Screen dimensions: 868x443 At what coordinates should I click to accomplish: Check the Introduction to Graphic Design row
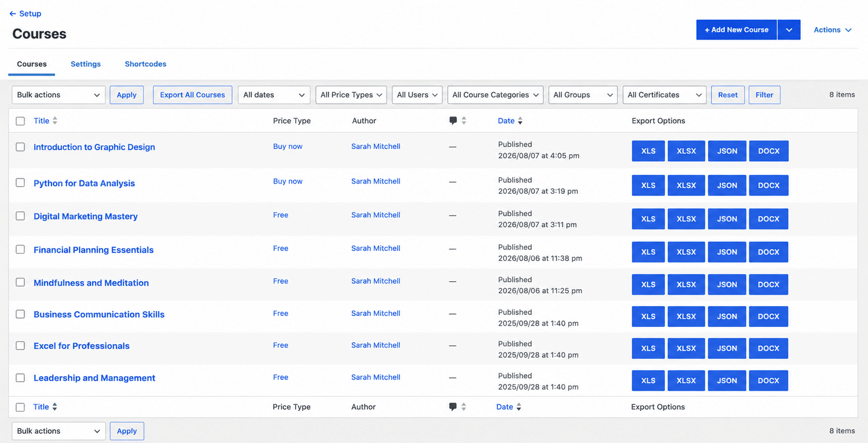(20, 147)
